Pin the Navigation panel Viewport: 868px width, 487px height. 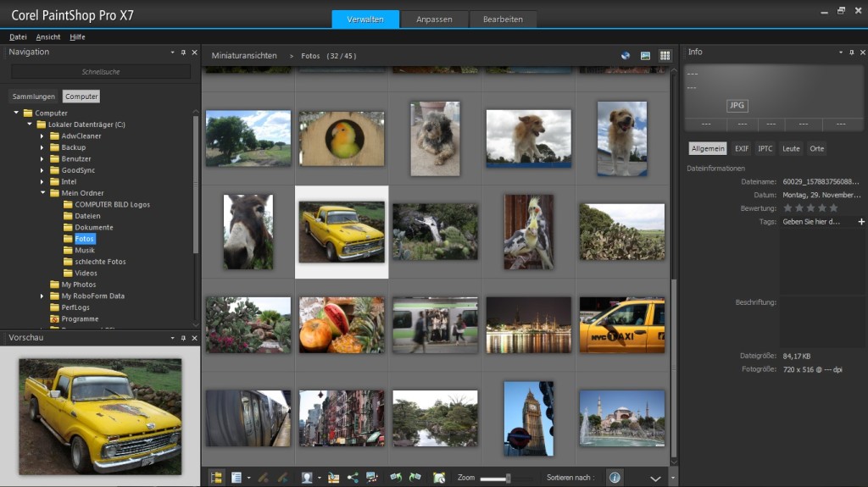[x=183, y=53]
